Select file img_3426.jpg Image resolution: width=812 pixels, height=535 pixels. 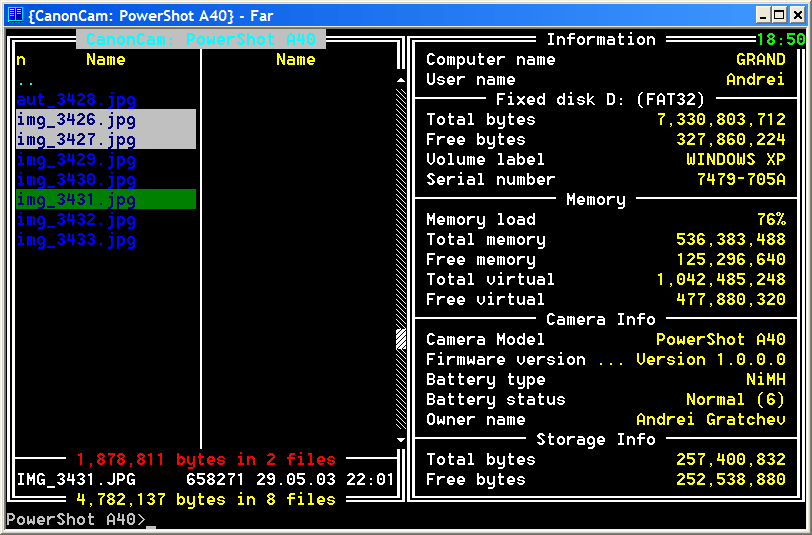[106, 120]
